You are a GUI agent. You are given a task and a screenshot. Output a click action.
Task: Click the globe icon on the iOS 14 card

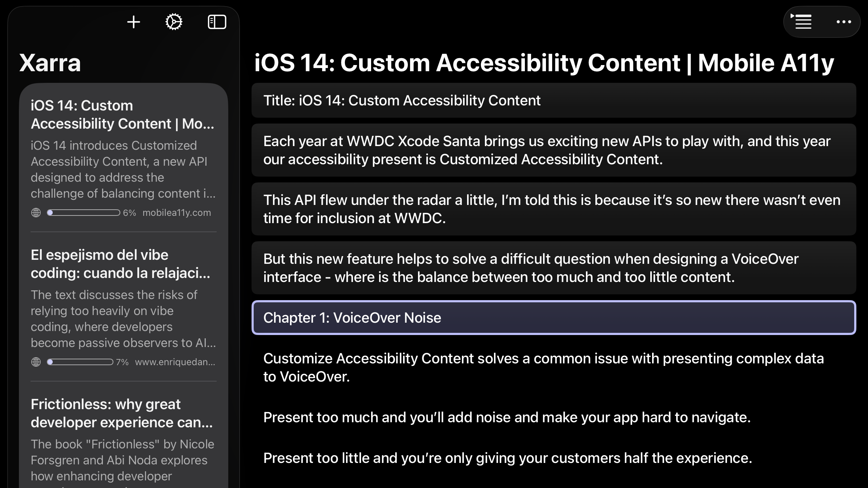(36, 213)
